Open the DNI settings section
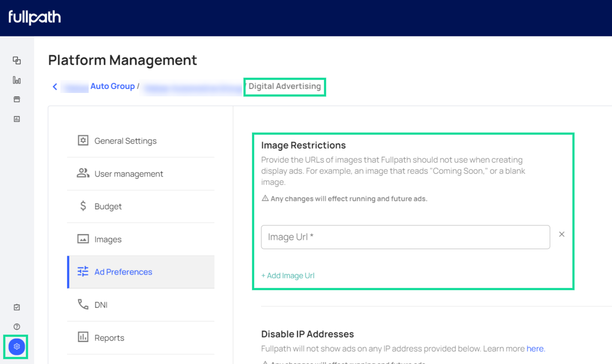The image size is (612, 364). pos(101,305)
